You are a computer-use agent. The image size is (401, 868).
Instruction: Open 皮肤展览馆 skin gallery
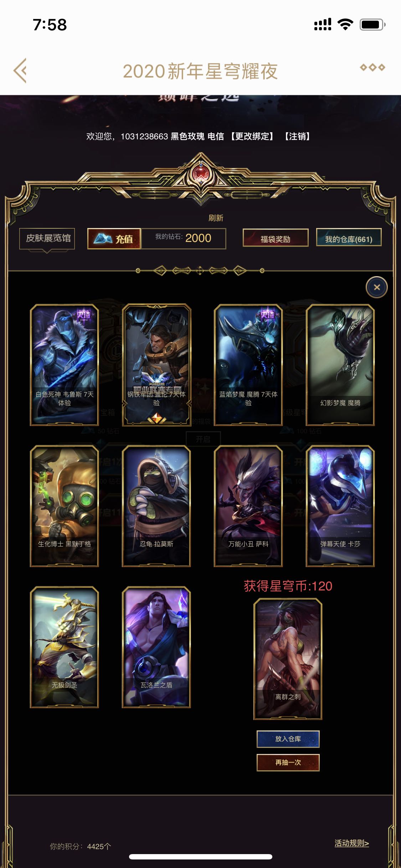point(47,238)
